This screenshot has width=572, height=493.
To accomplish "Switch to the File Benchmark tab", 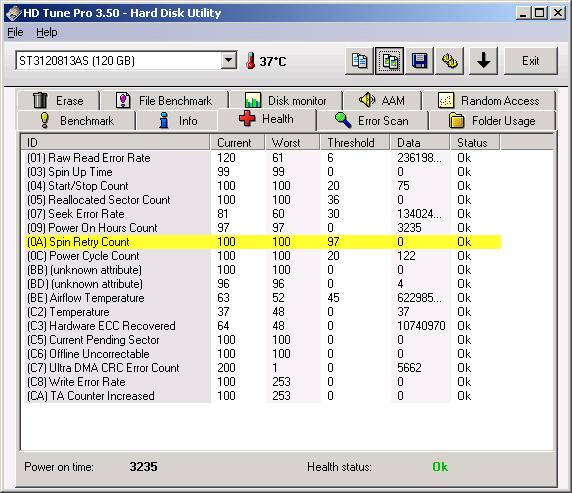I will pyautogui.click(x=164, y=100).
